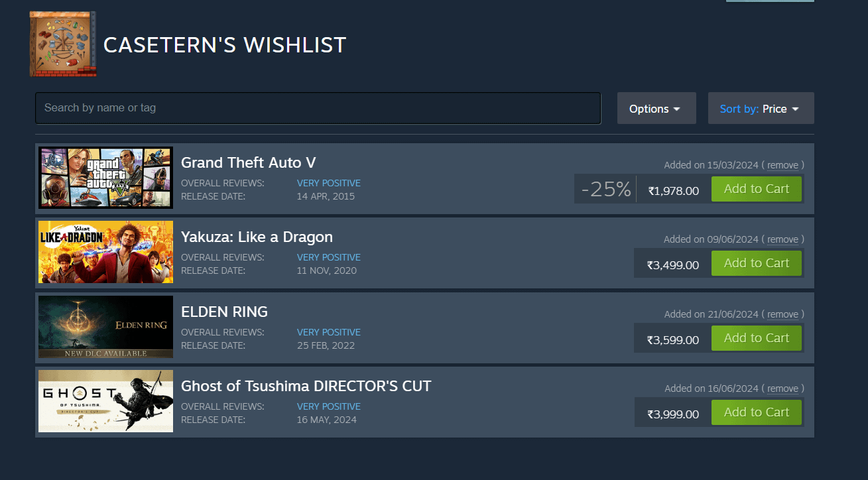
Task: Remove Grand Theft Auto V from wishlist
Action: tap(782, 165)
